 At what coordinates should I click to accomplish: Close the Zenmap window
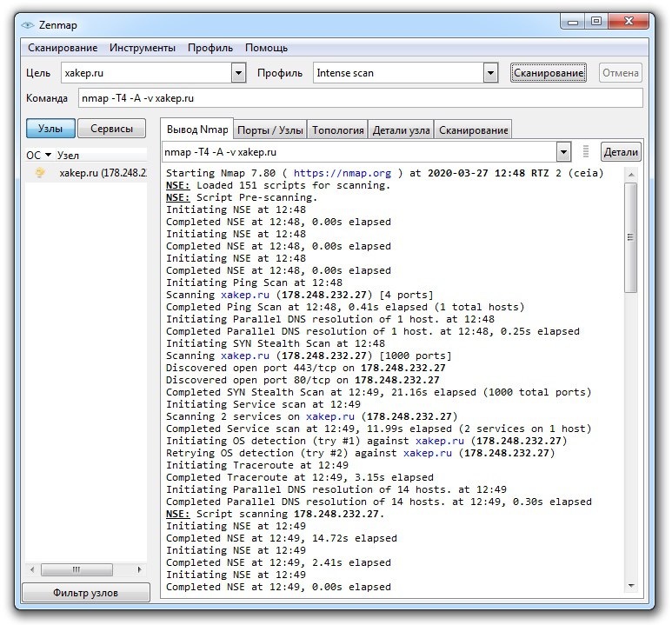pyautogui.click(x=629, y=22)
